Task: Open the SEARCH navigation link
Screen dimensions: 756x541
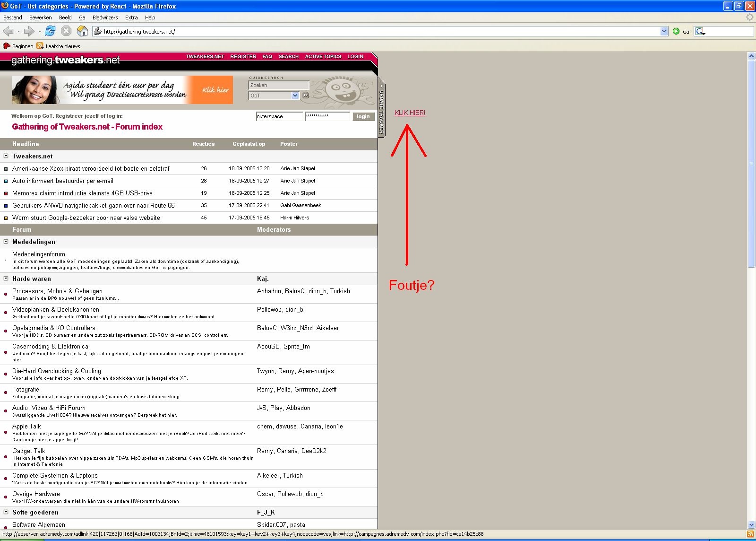Action: tap(289, 56)
